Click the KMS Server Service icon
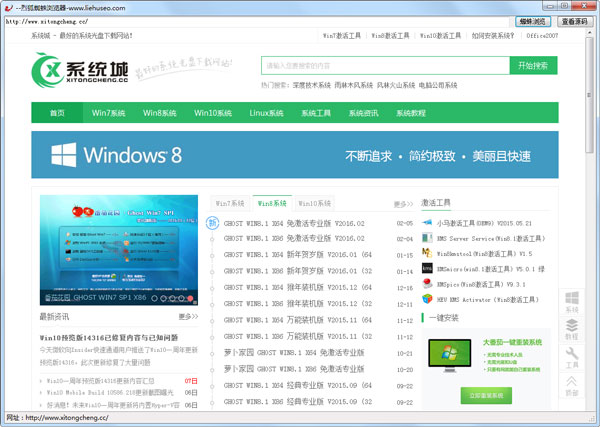The height and width of the screenshot is (427, 600). click(x=427, y=238)
